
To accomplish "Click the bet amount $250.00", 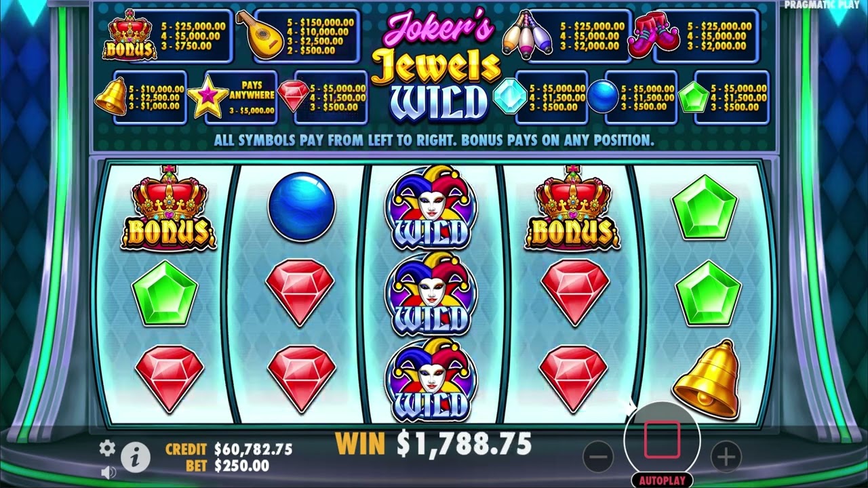I will point(241,466).
